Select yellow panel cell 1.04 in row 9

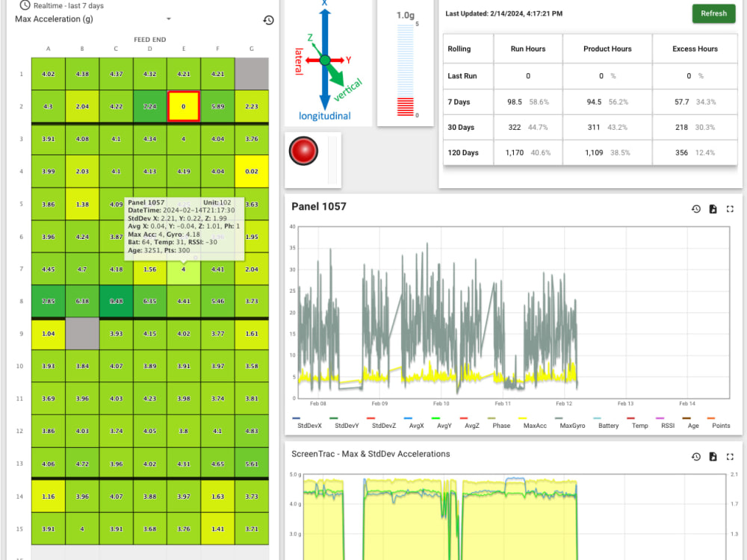click(48, 334)
